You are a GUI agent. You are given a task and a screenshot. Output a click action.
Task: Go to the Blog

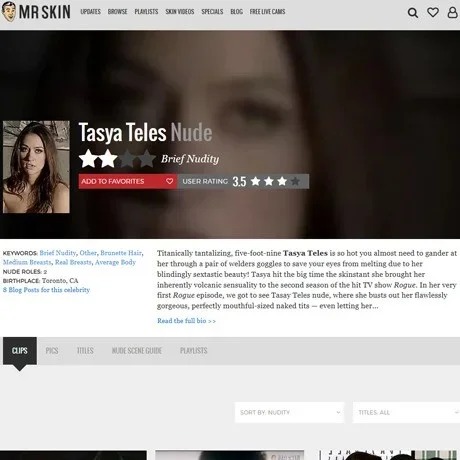tap(236, 12)
